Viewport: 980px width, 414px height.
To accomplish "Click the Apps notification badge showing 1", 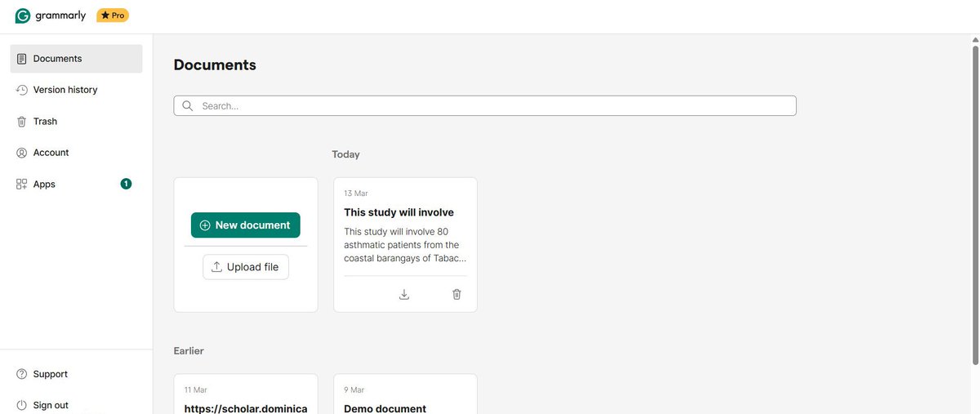I will point(126,184).
